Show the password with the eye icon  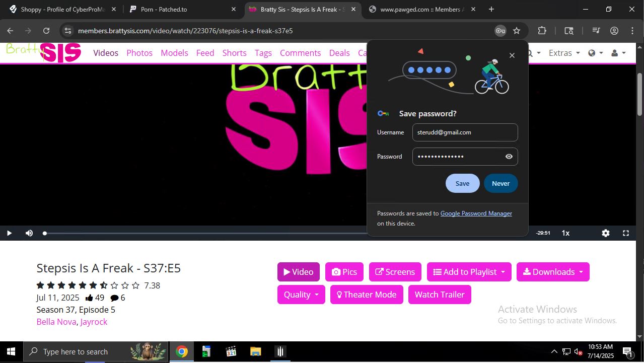(x=509, y=157)
